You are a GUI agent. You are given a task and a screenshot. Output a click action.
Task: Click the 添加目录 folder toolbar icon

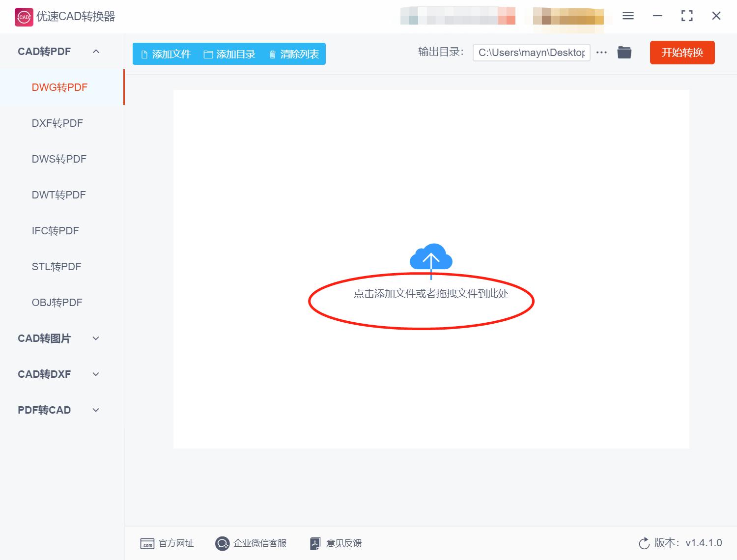point(208,54)
